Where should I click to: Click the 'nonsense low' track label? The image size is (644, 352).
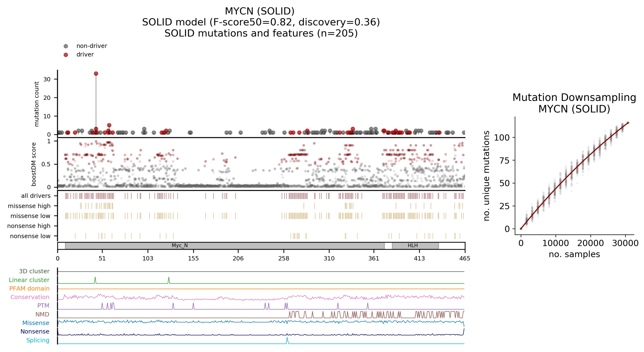point(30,236)
